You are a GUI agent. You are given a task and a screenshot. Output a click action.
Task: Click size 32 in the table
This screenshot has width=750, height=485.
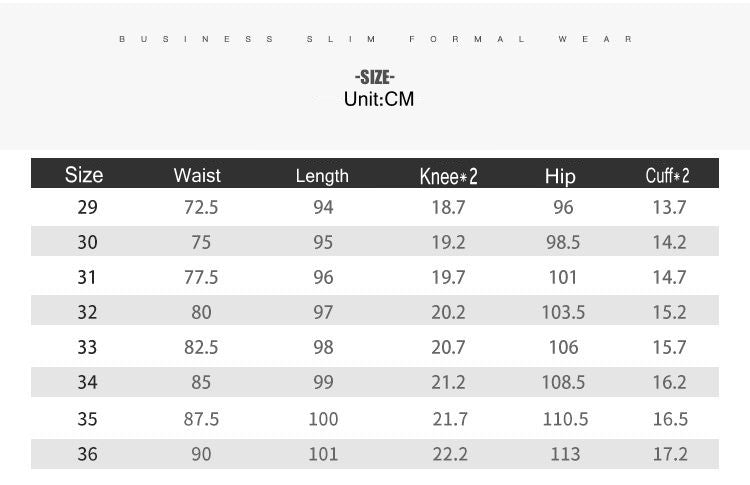[88, 312]
